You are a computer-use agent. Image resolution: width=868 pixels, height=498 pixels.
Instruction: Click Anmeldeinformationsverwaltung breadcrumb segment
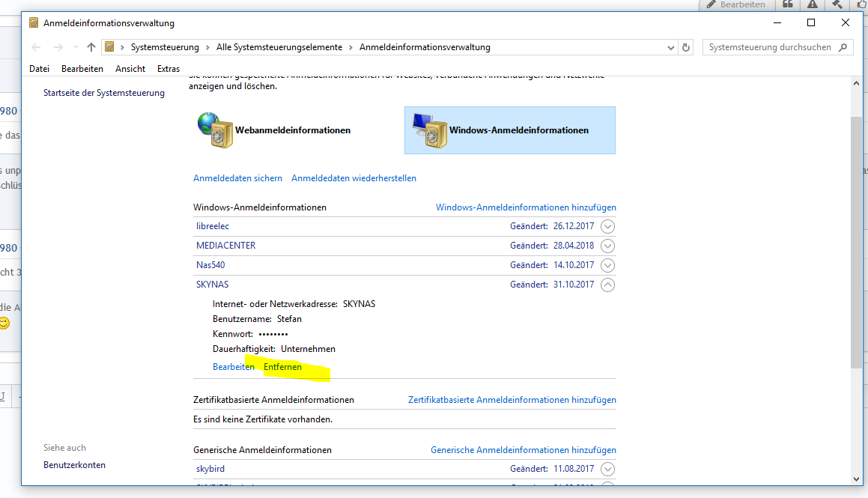pyautogui.click(x=425, y=48)
